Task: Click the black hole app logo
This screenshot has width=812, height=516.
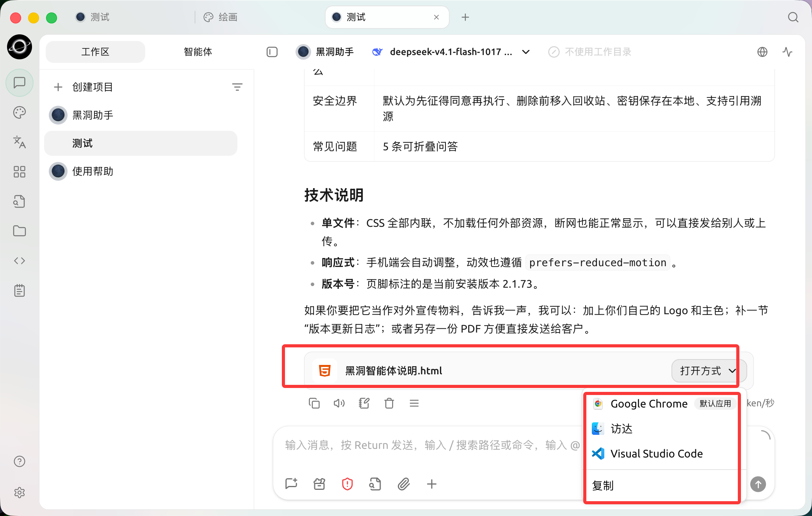Action: coord(20,47)
